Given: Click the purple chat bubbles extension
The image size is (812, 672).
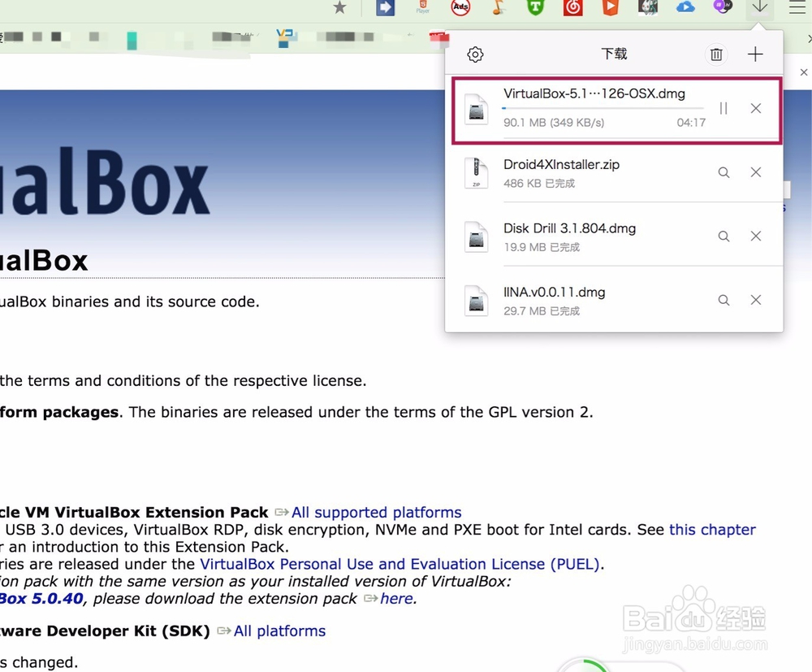Looking at the screenshot, I should pos(723,7).
